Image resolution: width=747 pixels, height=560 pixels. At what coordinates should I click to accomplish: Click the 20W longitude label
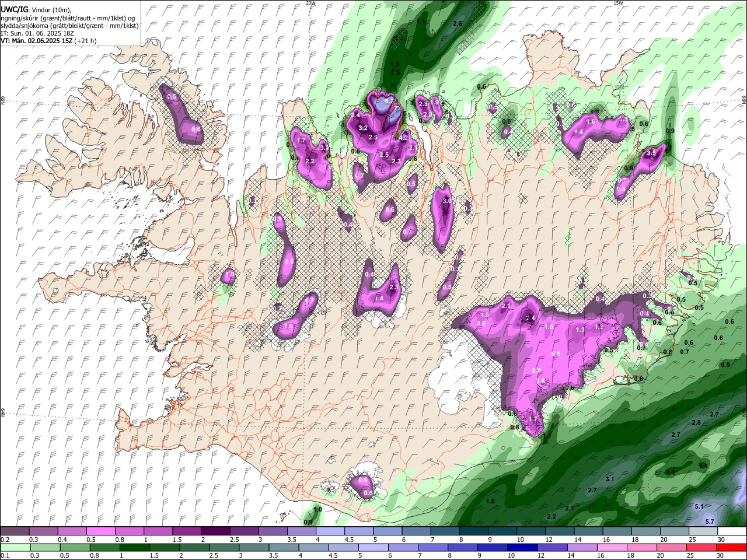(310, 3)
